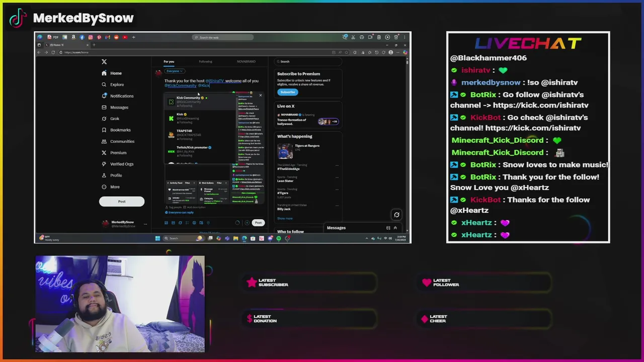Click the white Post button in sidebar
The image size is (644, 362).
(122, 202)
